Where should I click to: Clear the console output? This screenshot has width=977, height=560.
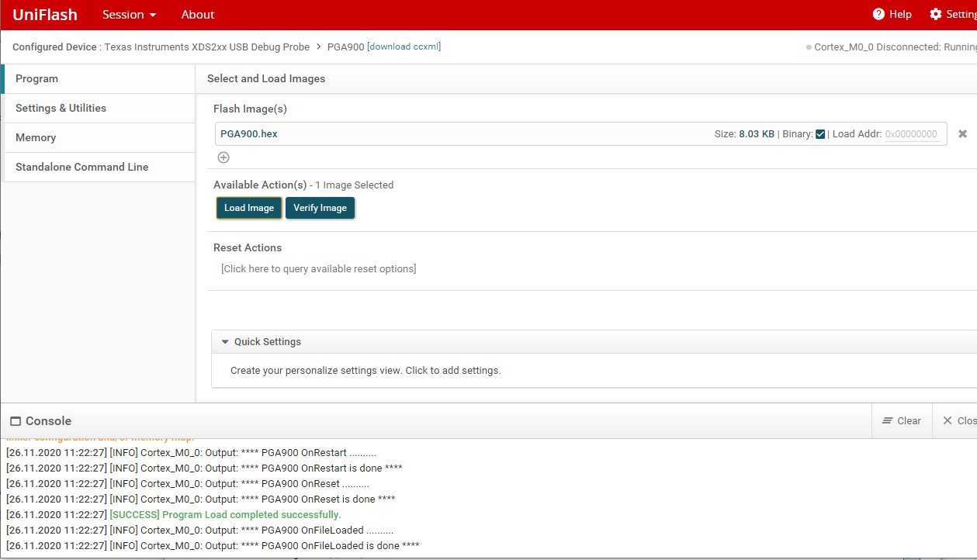coord(902,421)
